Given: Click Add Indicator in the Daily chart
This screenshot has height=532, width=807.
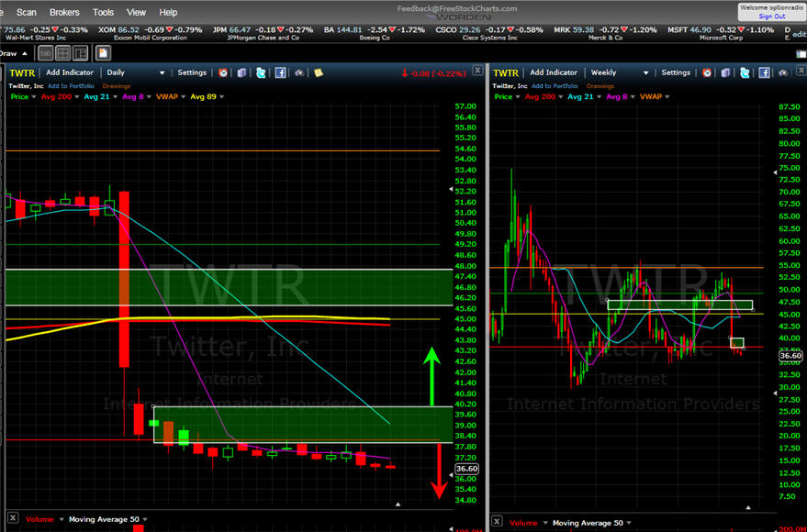Looking at the screenshot, I should coord(69,72).
